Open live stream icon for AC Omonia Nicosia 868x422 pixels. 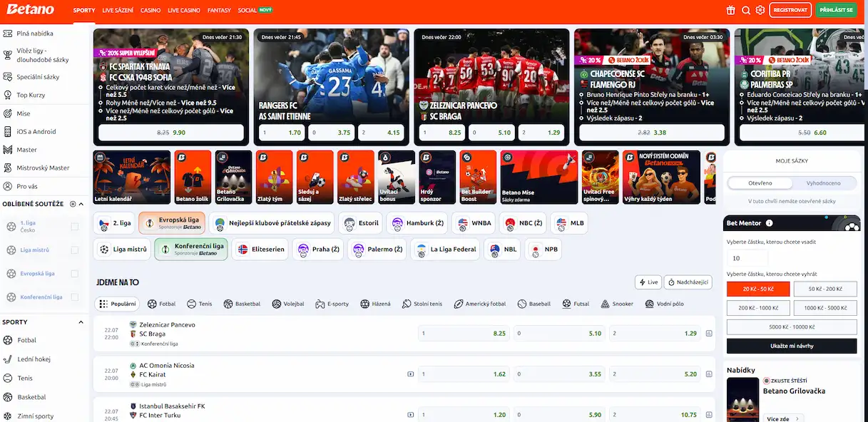click(410, 374)
